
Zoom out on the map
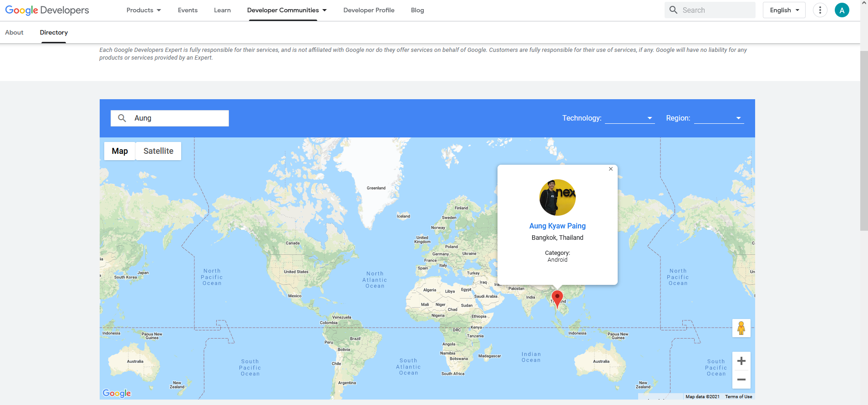(741, 380)
